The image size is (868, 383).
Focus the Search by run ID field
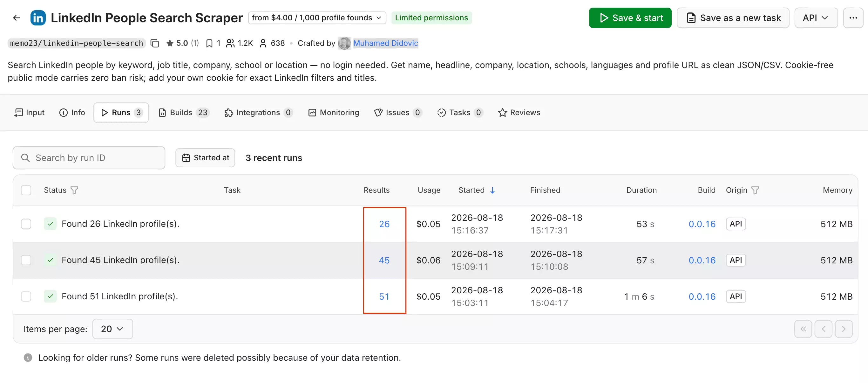[89, 158]
